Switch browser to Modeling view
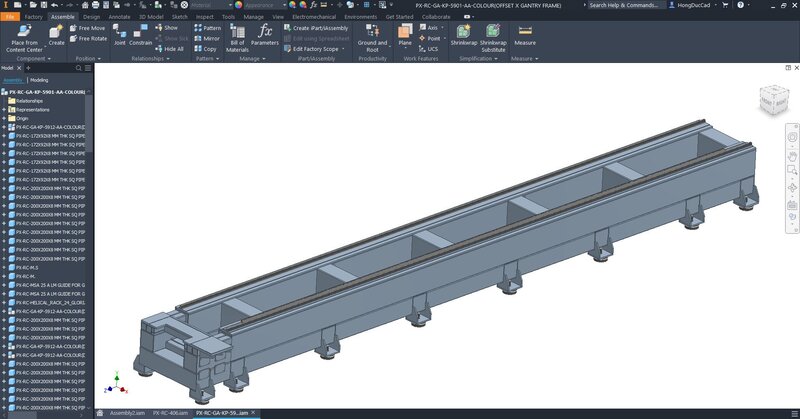This screenshot has height=419, width=800. (39, 80)
